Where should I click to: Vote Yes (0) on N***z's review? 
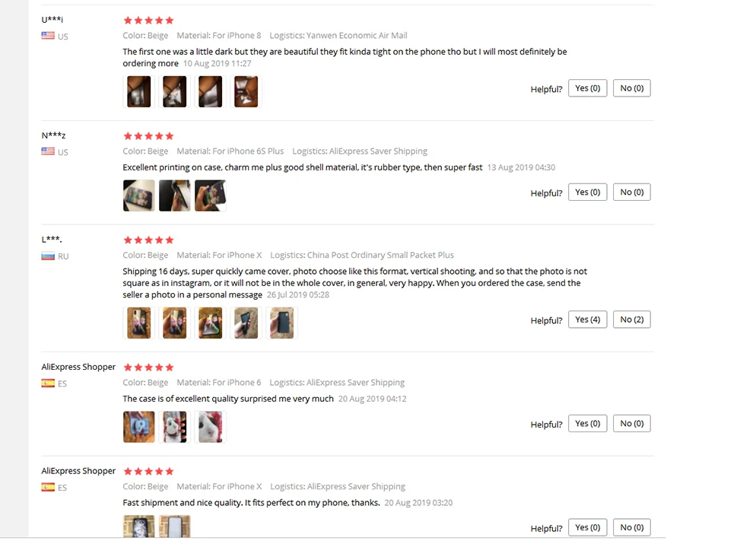(x=587, y=193)
